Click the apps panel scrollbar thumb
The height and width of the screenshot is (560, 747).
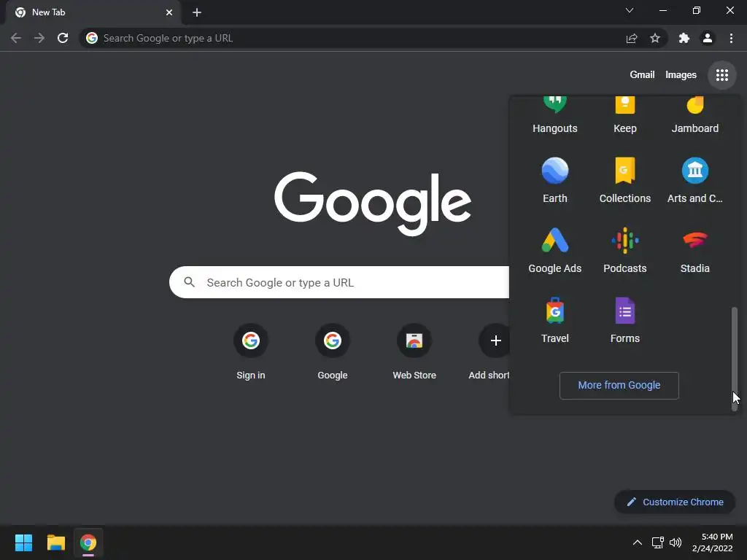[x=734, y=359]
